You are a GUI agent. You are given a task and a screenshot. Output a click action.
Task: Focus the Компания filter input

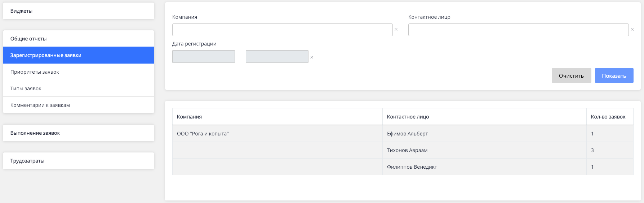pyautogui.click(x=282, y=30)
